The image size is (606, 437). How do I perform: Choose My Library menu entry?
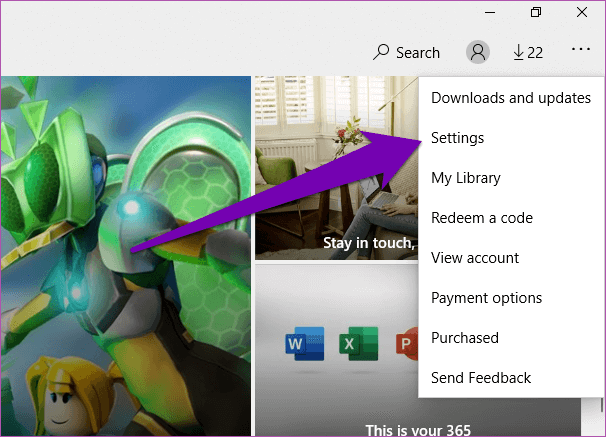tap(511, 178)
